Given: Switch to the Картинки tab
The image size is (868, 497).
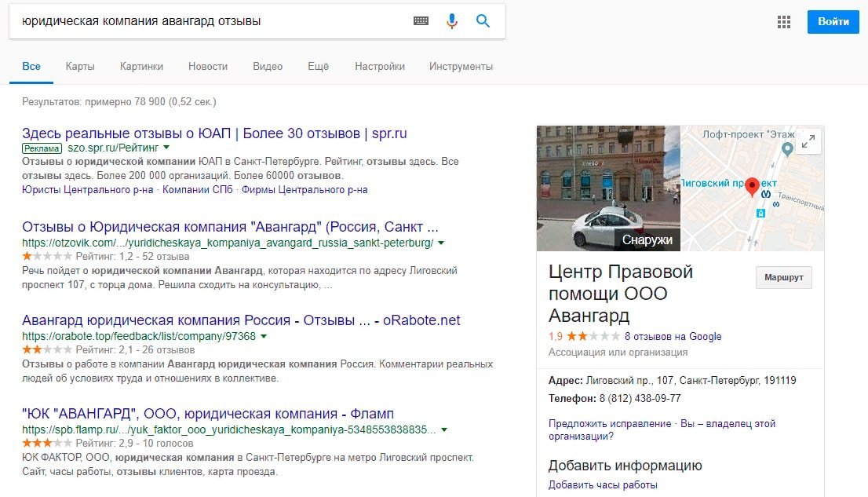Looking at the screenshot, I should pyautogui.click(x=141, y=67).
